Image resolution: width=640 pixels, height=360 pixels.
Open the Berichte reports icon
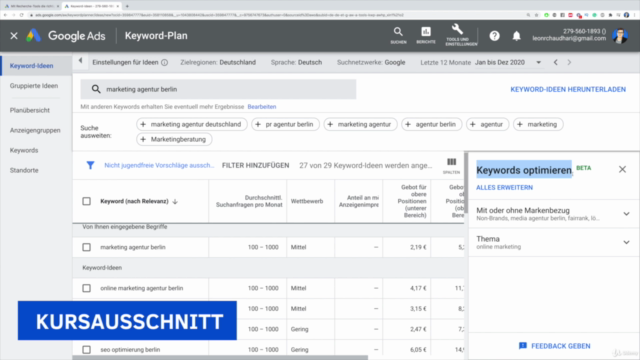pos(426,36)
